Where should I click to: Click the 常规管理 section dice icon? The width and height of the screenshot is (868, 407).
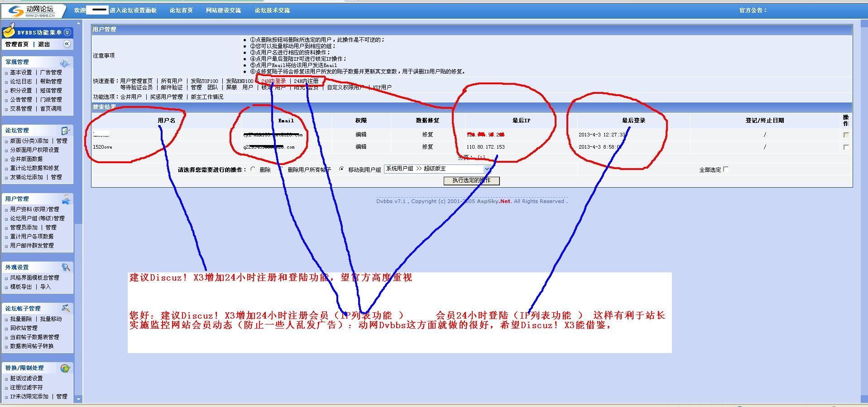[65, 63]
